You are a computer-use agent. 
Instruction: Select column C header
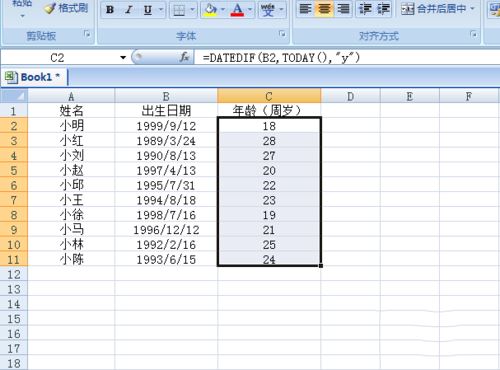pos(269,96)
